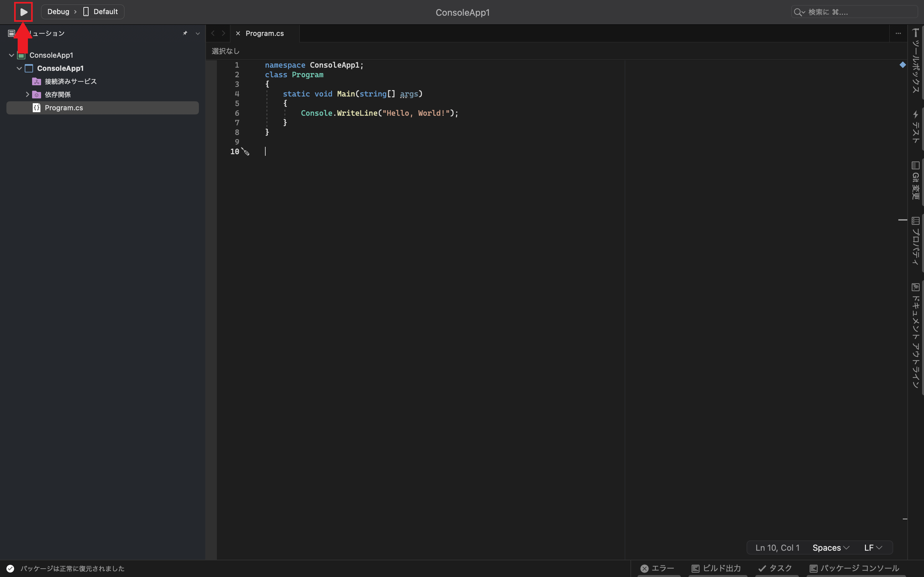
Task: Open the Toolbox side panel icon
Action: click(916, 33)
